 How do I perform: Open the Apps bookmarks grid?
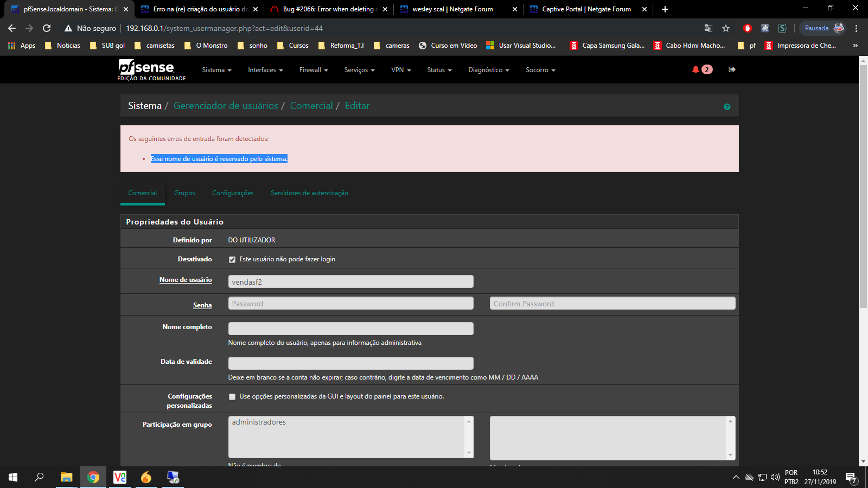click(x=22, y=46)
